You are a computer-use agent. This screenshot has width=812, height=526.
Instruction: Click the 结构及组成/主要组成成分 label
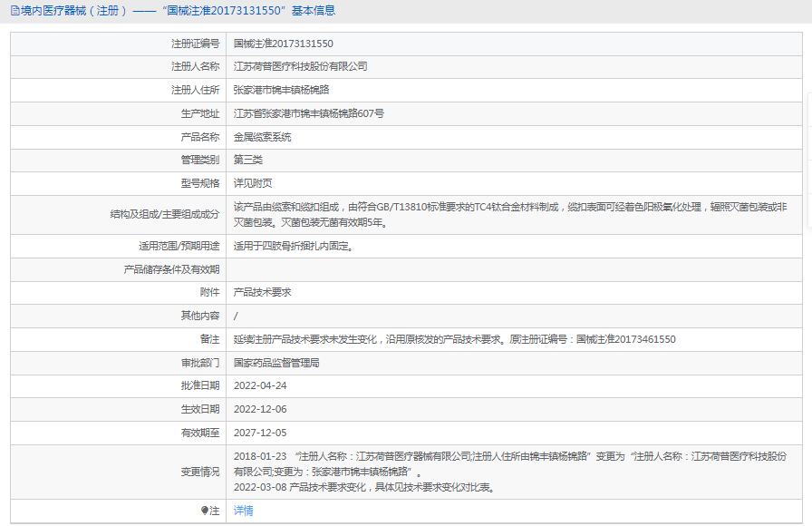[x=165, y=214]
